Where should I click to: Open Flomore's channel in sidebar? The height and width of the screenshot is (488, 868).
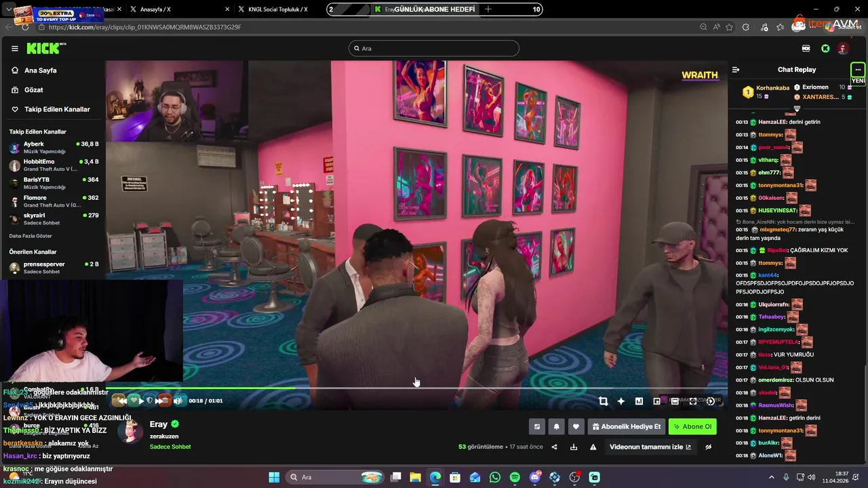pos(53,201)
